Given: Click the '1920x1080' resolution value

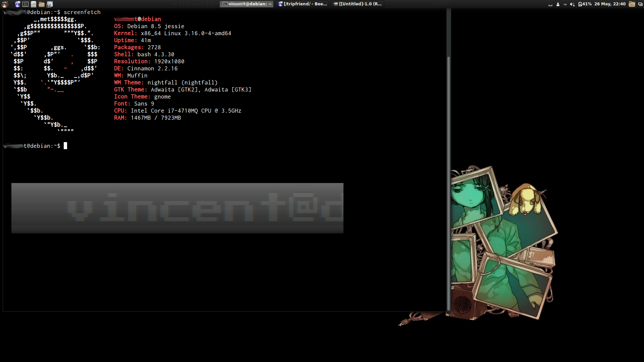Looking at the screenshot, I should [x=169, y=61].
